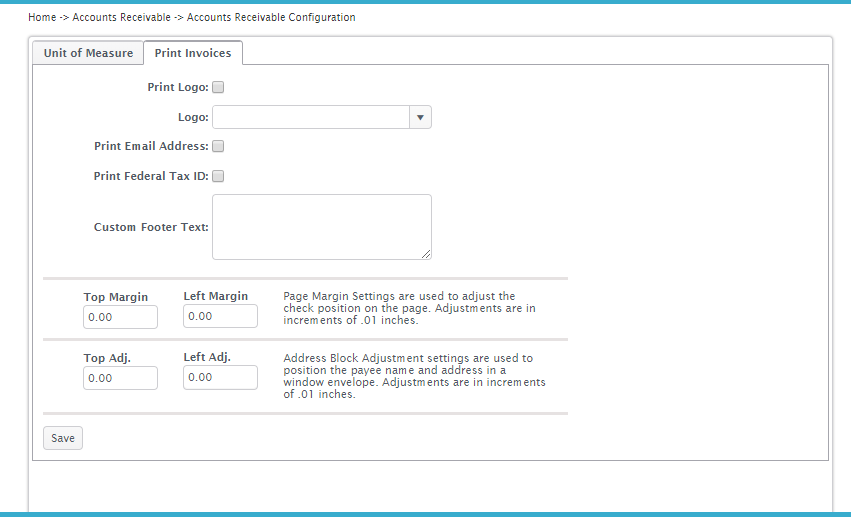
Task: Click the Custom Footer Text label
Action: [x=151, y=227]
